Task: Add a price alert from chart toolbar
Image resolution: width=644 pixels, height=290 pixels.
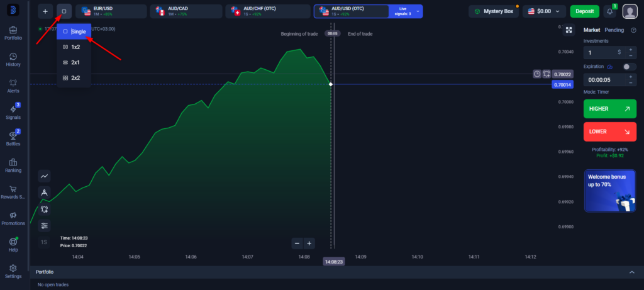Action: pyautogui.click(x=45, y=209)
